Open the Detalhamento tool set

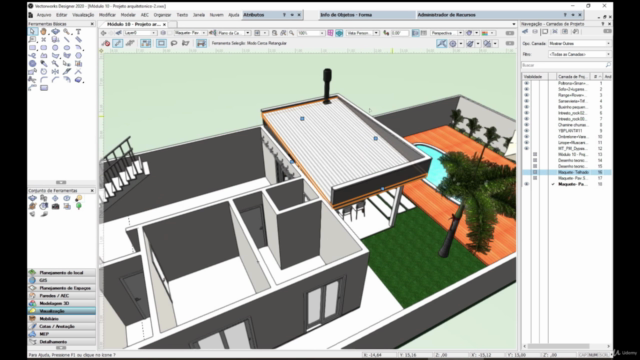click(62, 342)
